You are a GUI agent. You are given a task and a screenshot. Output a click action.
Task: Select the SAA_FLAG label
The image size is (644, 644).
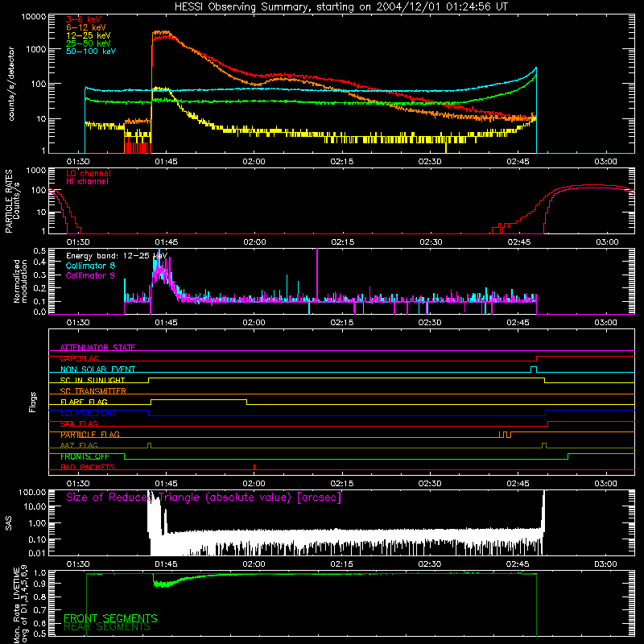(x=79, y=423)
